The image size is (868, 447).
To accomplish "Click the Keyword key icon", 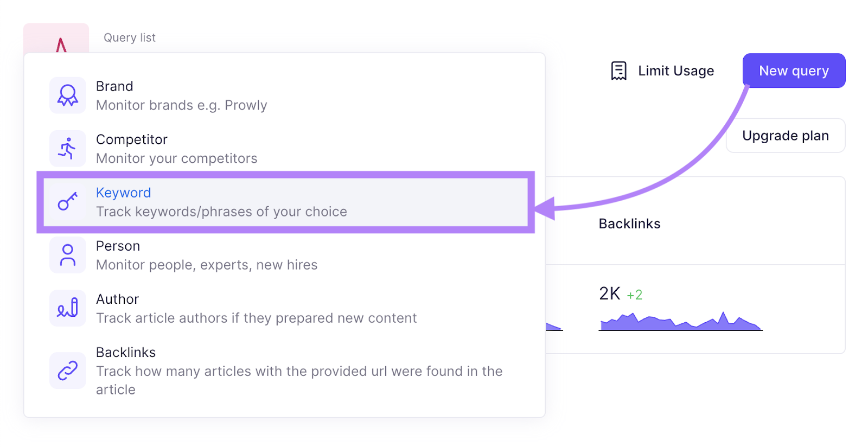I will 67,201.
